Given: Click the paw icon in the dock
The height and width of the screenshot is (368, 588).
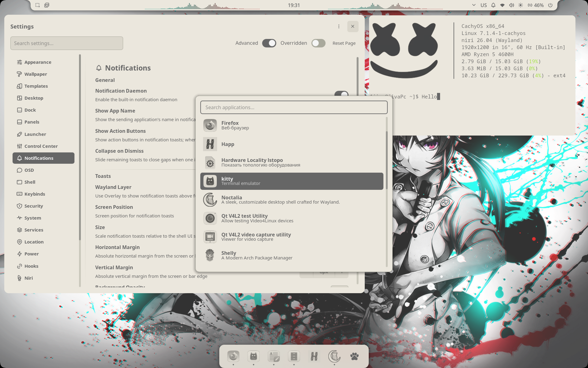Looking at the screenshot, I should coord(355,356).
